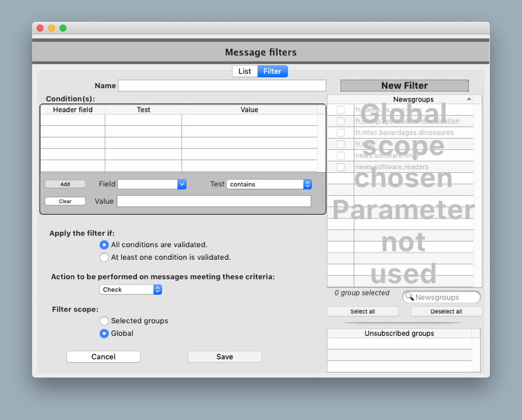
Task: Open the Field dropdown
Action: 152,184
